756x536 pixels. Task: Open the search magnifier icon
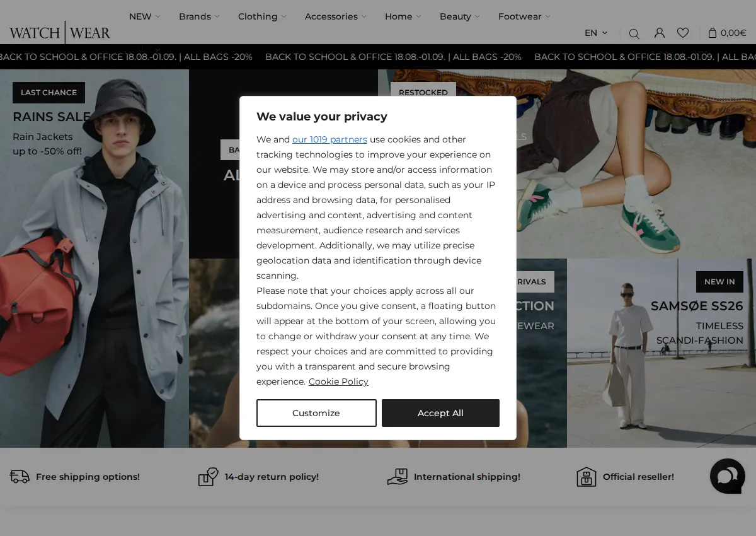[634, 33]
